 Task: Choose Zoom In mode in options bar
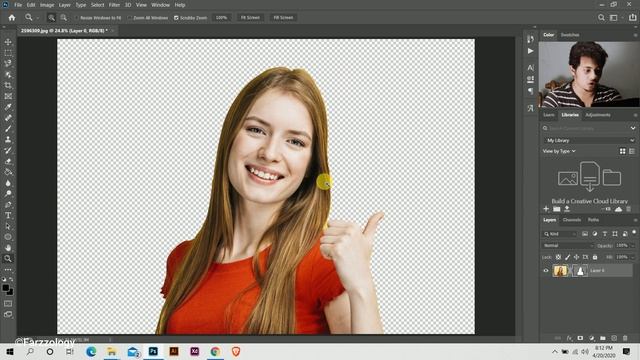point(51,18)
